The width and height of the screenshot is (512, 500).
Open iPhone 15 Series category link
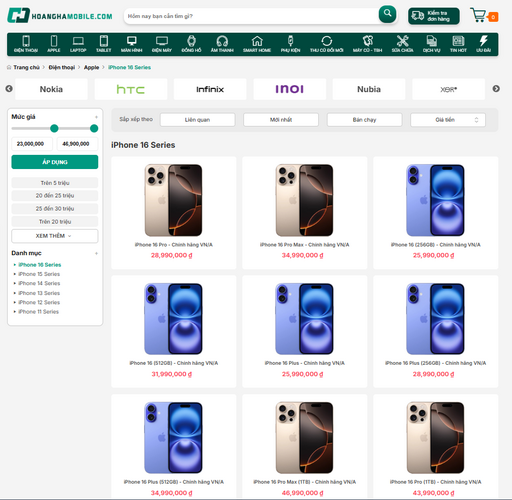[39, 274]
